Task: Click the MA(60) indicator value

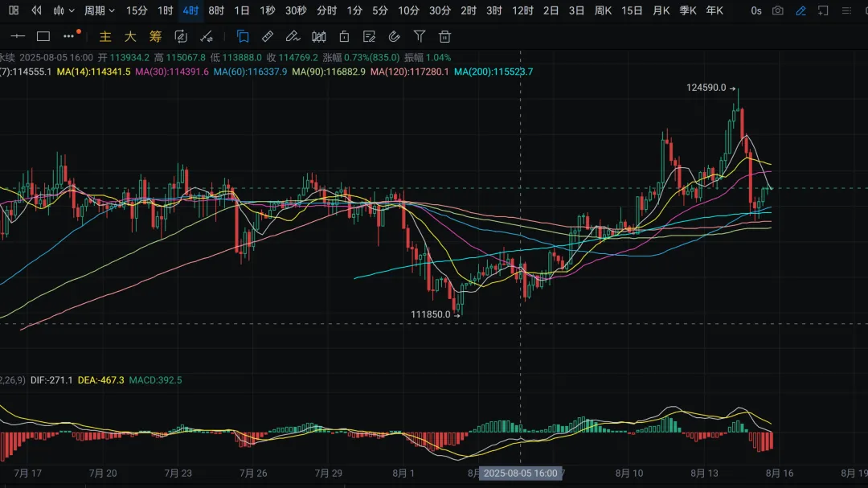Action: coord(250,72)
